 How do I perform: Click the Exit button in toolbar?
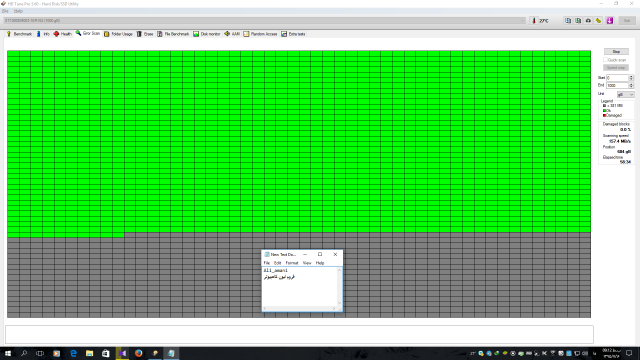[627, 20]
